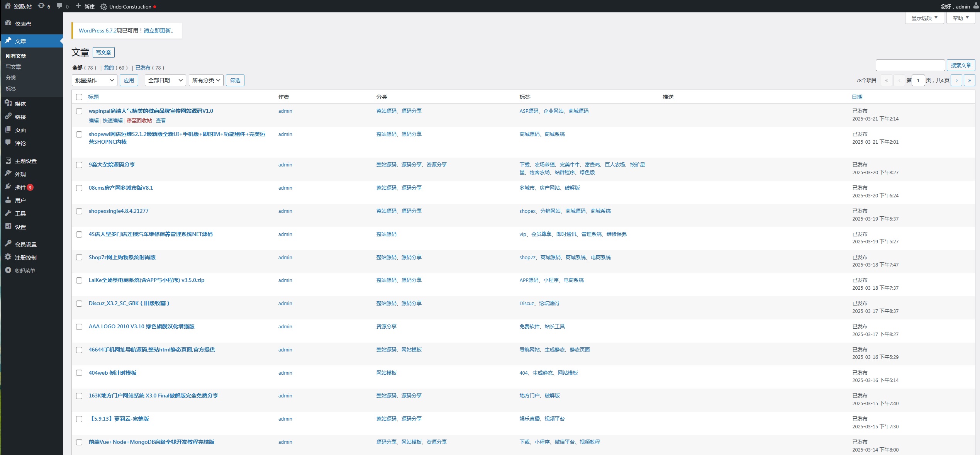Click the 请立即更新 update link

coord(157,31)
